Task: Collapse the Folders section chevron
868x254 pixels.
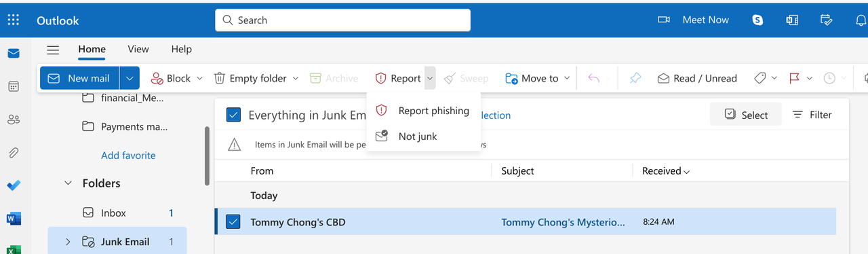Action: coord(68,183)
